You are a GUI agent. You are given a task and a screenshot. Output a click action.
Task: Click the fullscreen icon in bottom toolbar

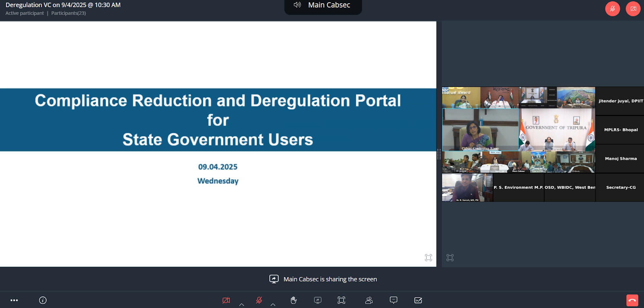click(x=341, y=300)
